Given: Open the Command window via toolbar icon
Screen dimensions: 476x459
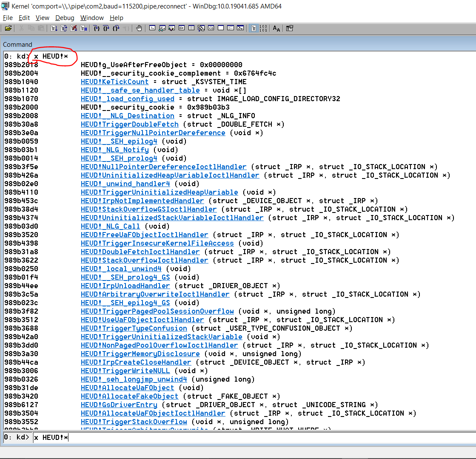Looking at the screenshot, I should tap(152, 28).
